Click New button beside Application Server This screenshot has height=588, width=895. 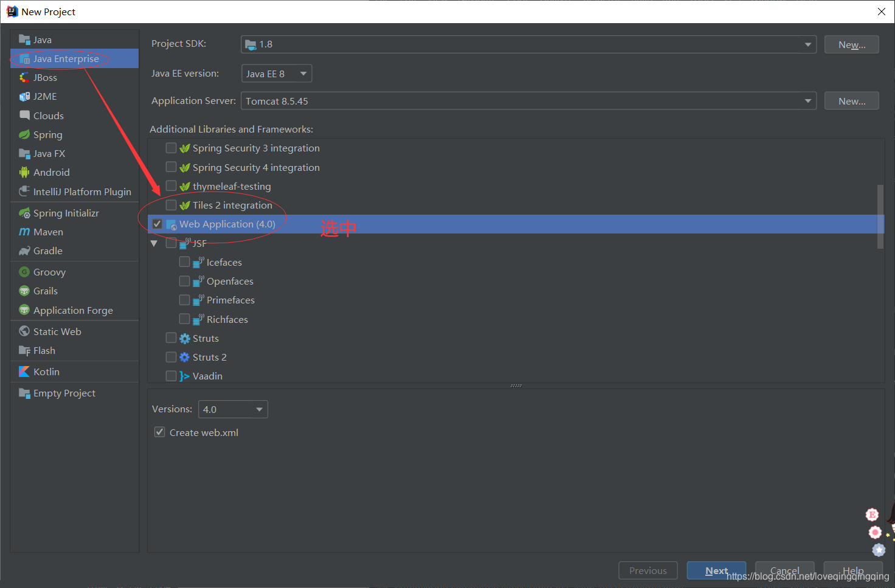click(851, 101)
